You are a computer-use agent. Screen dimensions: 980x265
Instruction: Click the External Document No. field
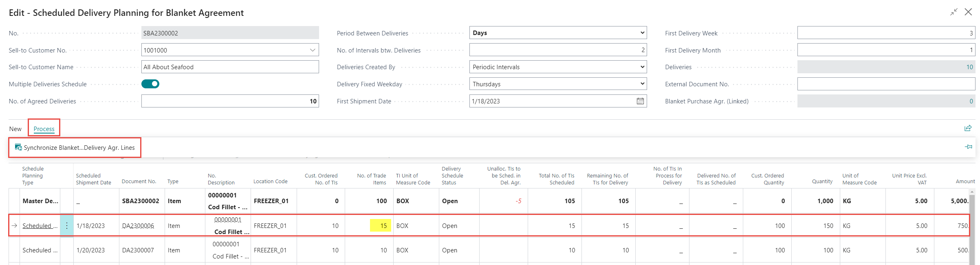click(886, 84)
